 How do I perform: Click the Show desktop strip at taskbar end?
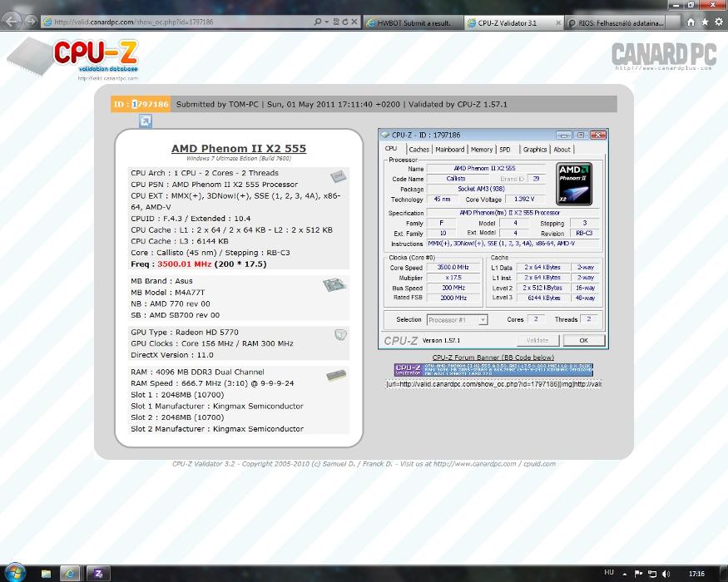(x=725, y=574)
